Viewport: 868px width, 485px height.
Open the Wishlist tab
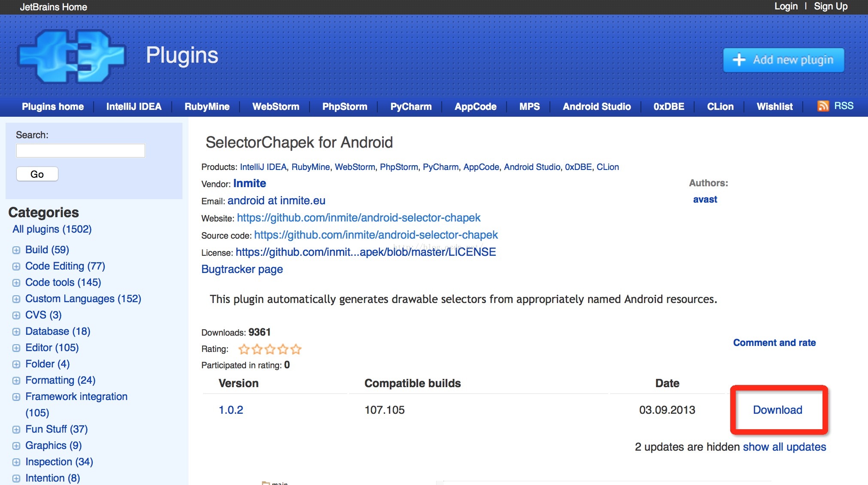pyautogui.click(x=774, y=106)
